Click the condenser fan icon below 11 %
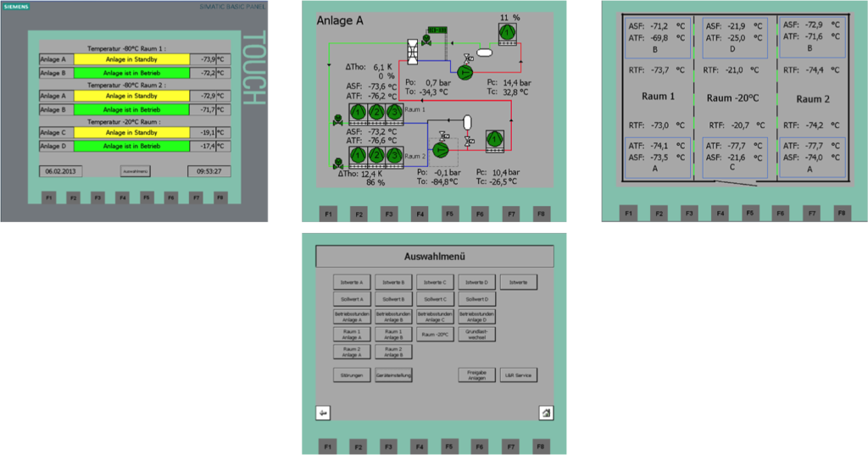 509,32
